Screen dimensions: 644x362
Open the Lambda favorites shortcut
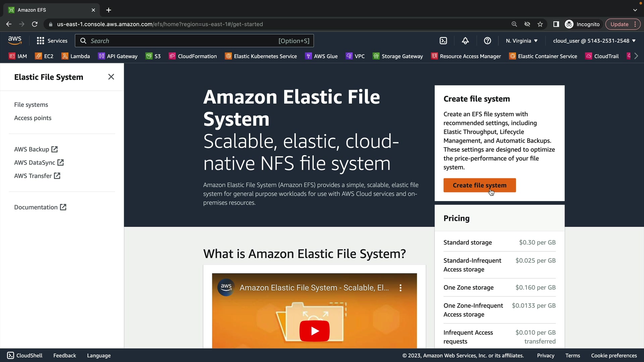pos(76,56)
